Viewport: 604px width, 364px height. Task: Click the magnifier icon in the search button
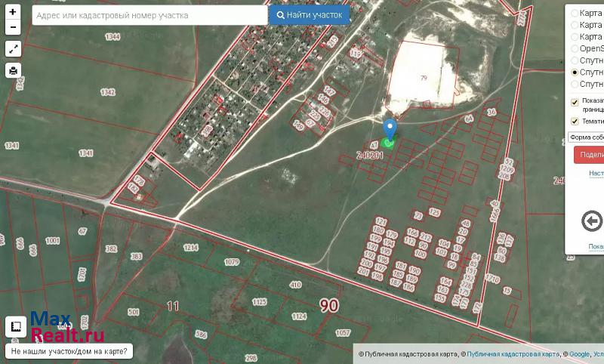click(280, 15)
